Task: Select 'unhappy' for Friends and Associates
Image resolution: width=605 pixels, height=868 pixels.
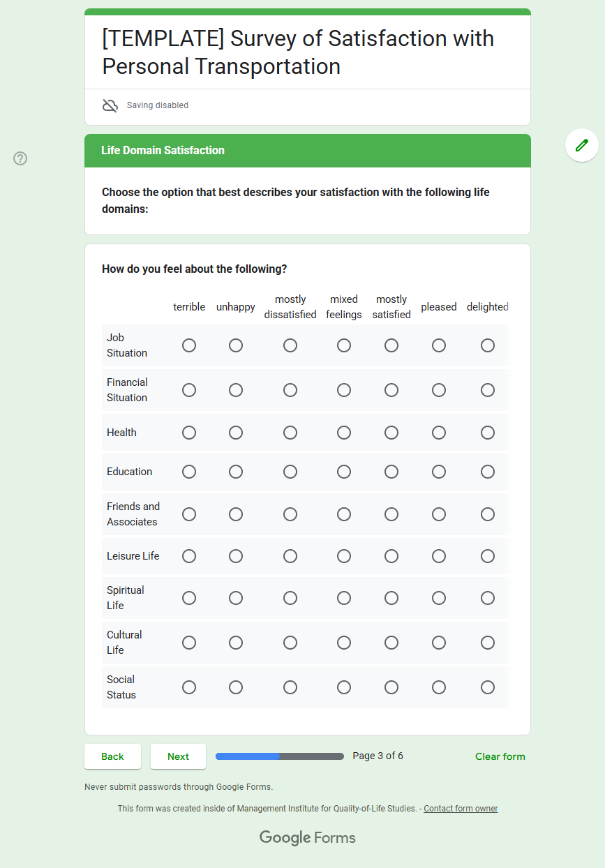Action: pyautogui.click(x=236, y=514)
